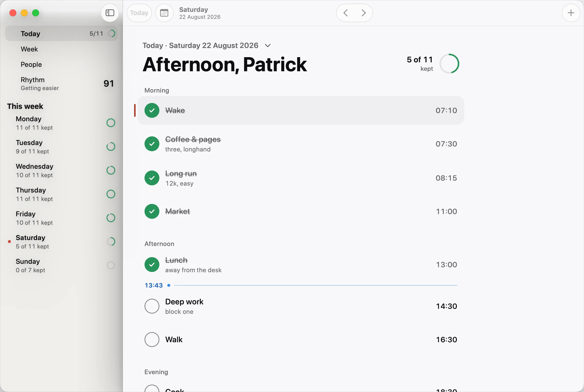
Task: Click the large 5 of 11 progress ring
Action: (x=449, y=64)
